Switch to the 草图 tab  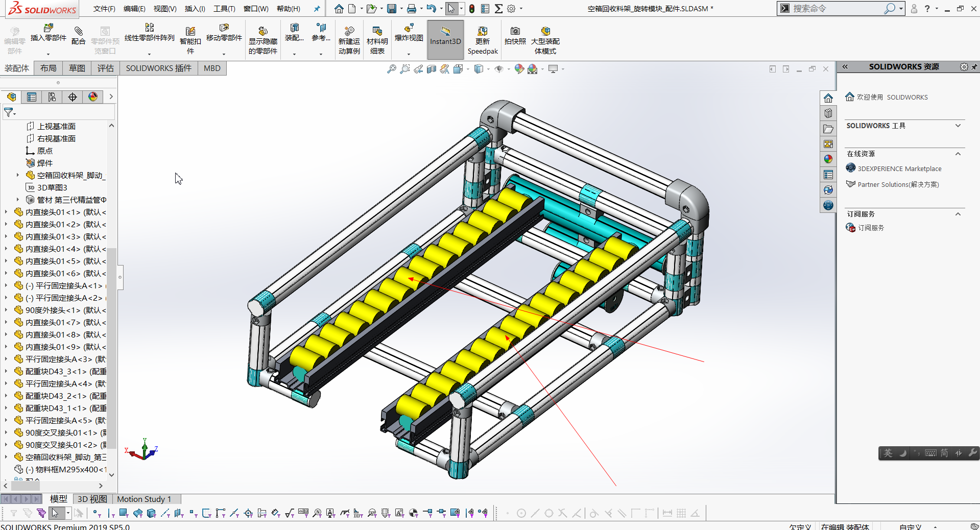(x=77, y=68)
